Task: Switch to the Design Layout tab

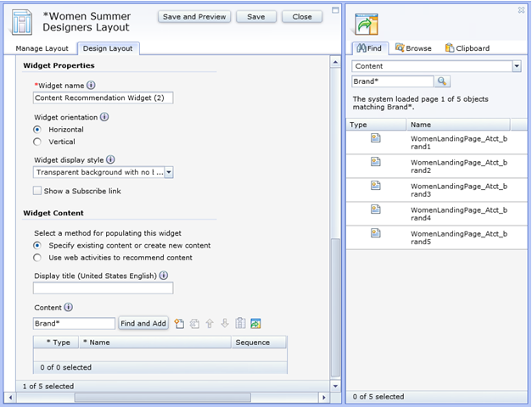Action: click(x=108, y=48)
